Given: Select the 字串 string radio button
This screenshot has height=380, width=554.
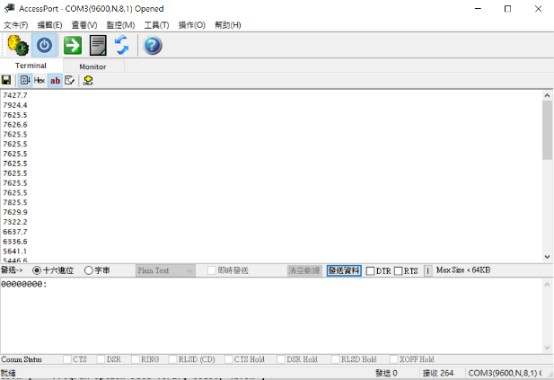Looking at the screenshot, I should pyautogui.click(x=88, y=271).
